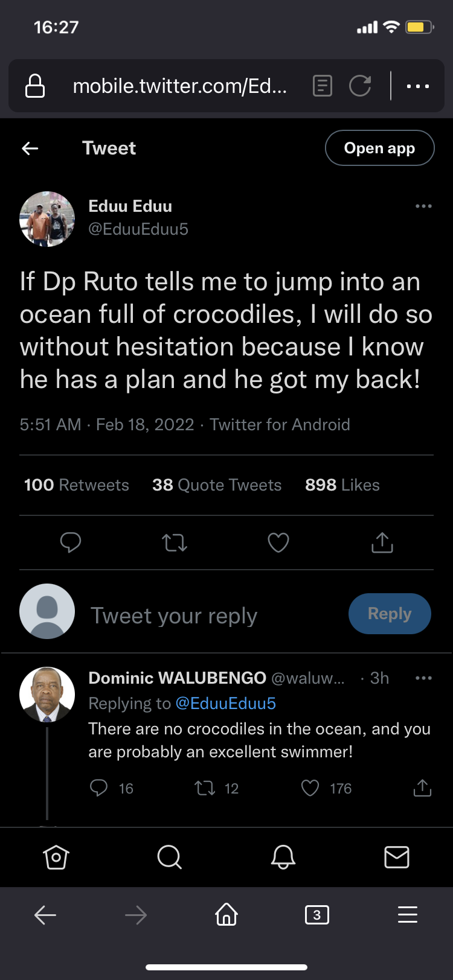Image resolution: width=453 pixels, height=980 pixels.
Task: Like the main tweet with heart icon
Action: coord(278,543)
